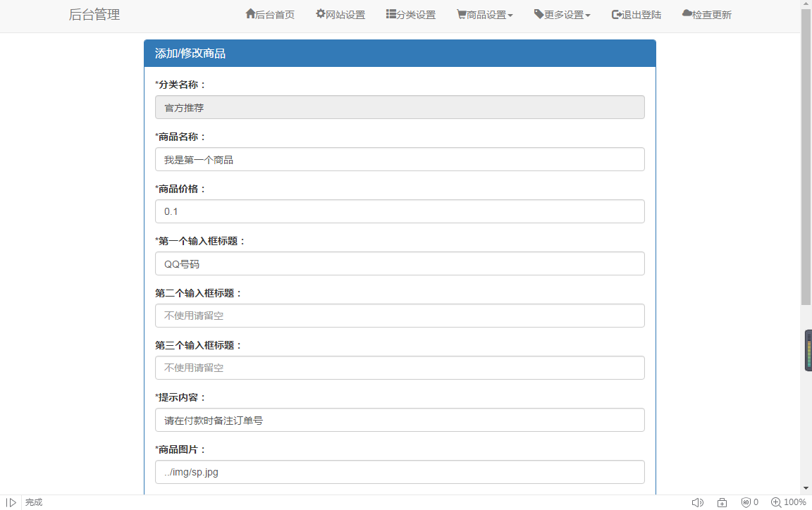Click the 退出登陆 text link
This screenshot has width=812, height=510.
pyautogui.click(x=641, y=15)
